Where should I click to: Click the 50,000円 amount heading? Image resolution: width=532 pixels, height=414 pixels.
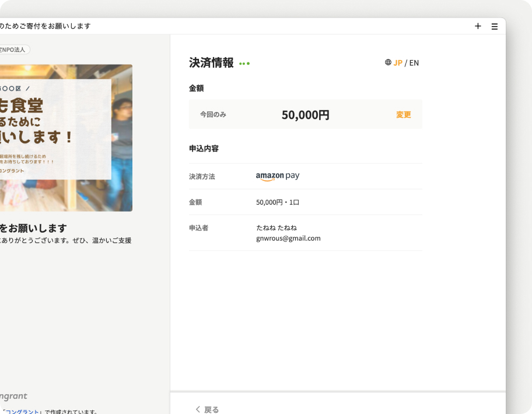(x=305, y=115)
